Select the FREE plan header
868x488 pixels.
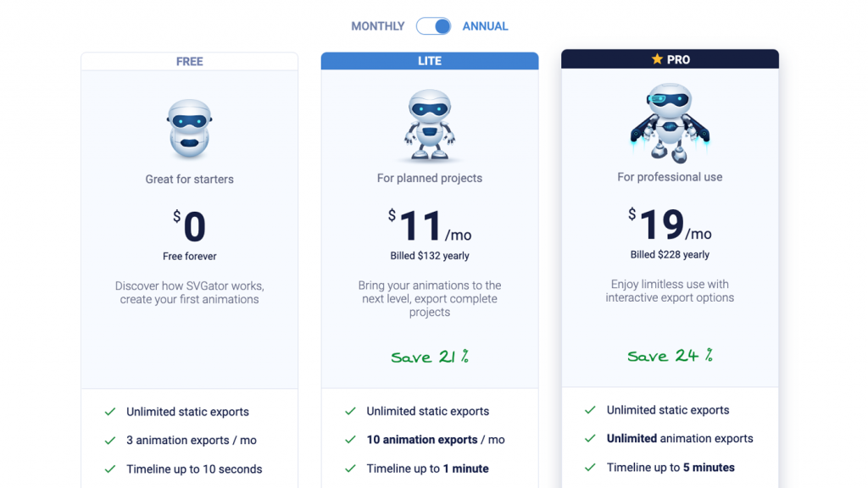189,61
